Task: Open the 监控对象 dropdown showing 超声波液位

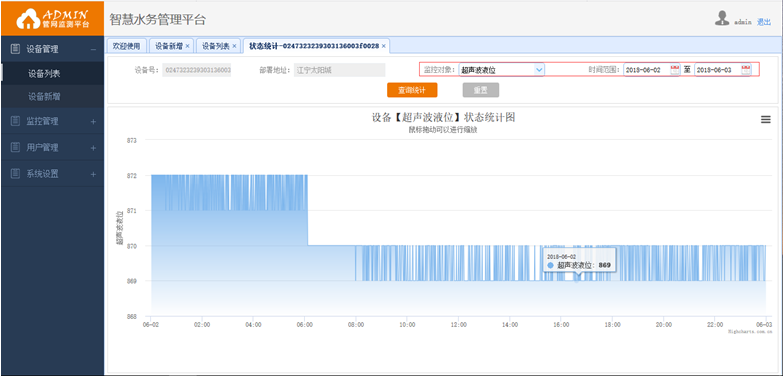Action: tap(501, 70)
